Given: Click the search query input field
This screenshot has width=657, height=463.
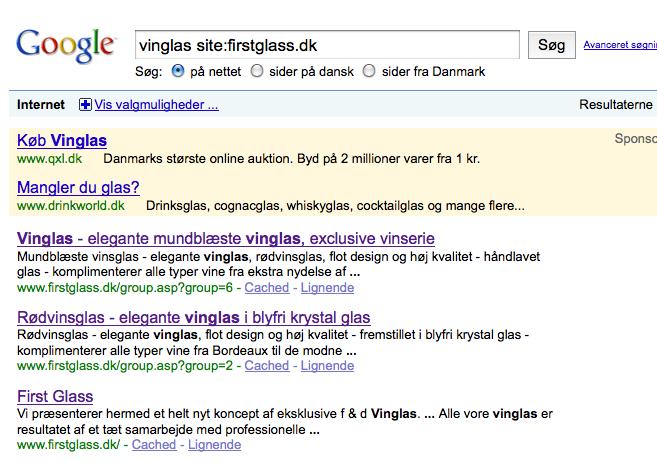Looking at the screenshot, I should click(327, 45).
